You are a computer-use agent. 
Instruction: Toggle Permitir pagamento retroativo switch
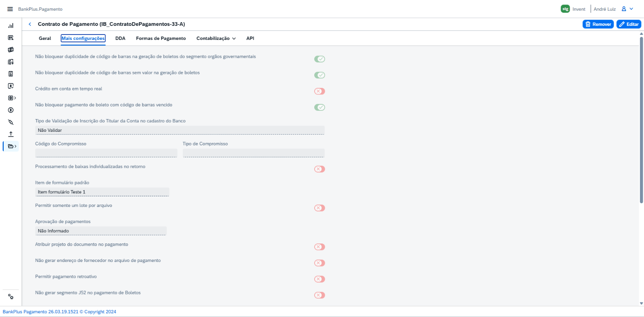[320, 279]
